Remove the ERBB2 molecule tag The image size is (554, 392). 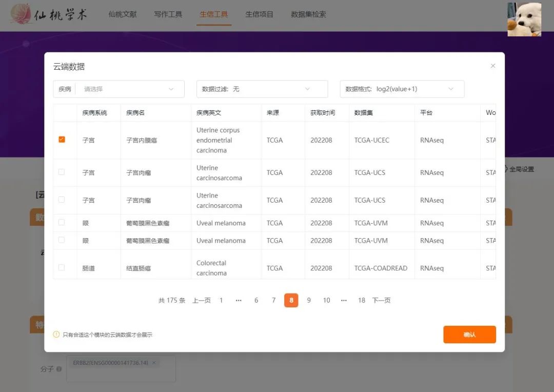pos(154,363)
